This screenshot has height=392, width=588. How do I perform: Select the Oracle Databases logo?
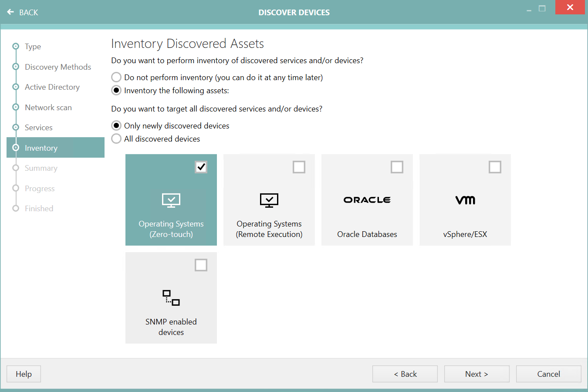coord(367,199)
